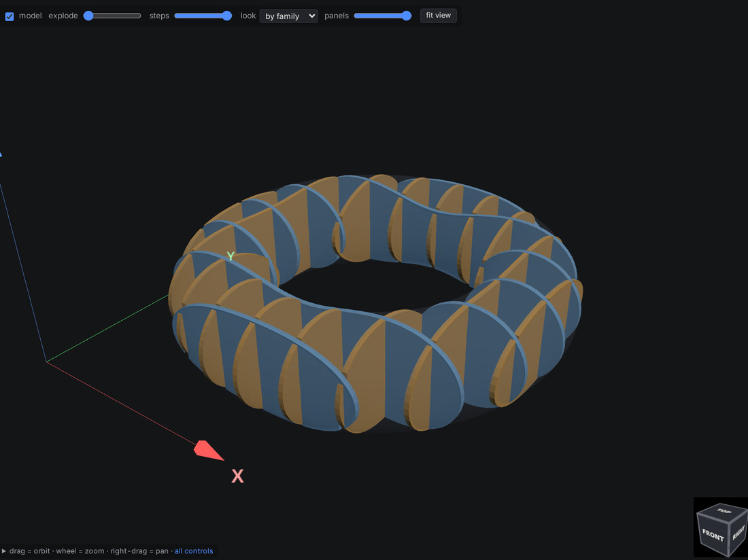Click the torus model in the viewport
The width and height of the screenshot is (748, 560).
click(x=375, y=304)
